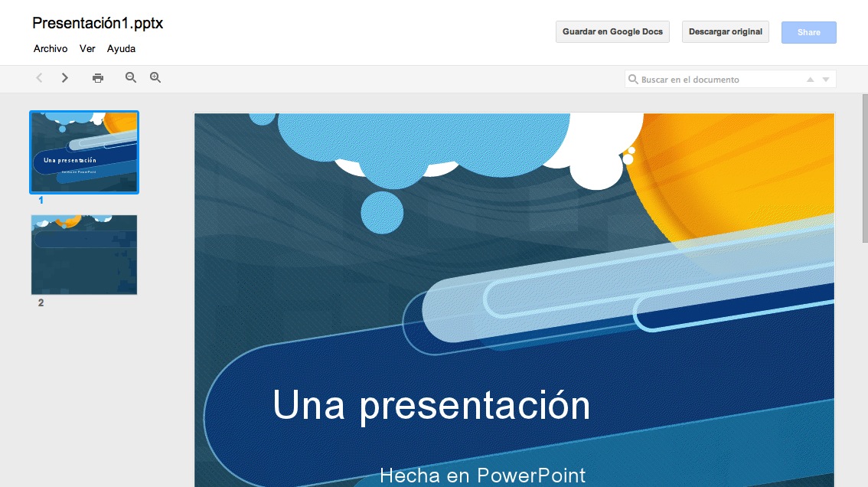
Task: Click the blue Share button
Action: (809, 32)
